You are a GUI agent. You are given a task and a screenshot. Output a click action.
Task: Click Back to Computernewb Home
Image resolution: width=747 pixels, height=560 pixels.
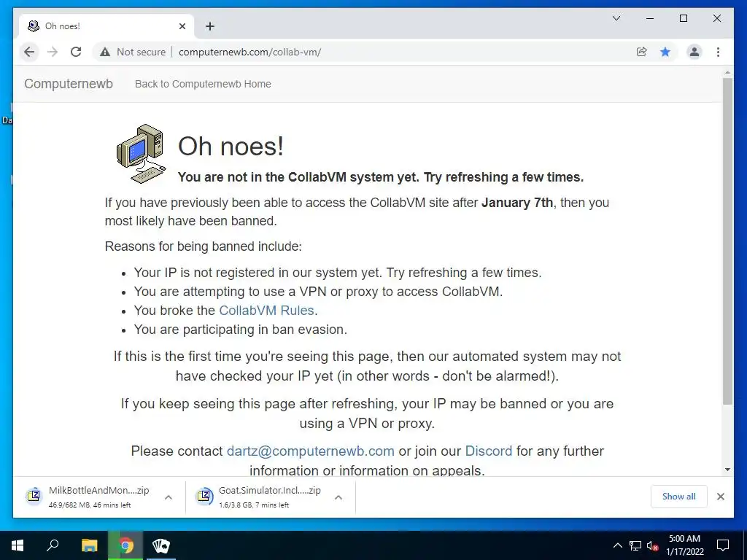pyautogui.click(x=203, y=84)
